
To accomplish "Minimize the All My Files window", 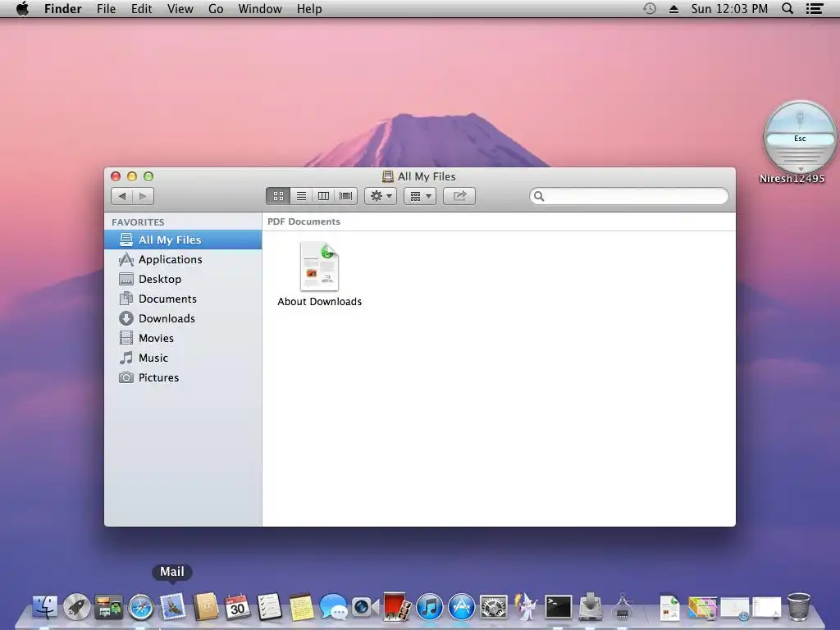I will tap(132, 176).
